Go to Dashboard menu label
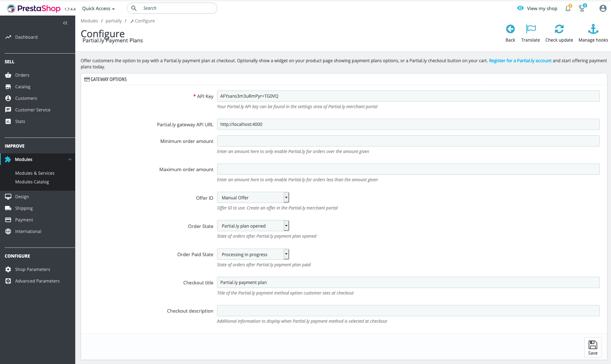The width and height of the screenshot is (611, 364). [x=26, y=37]
